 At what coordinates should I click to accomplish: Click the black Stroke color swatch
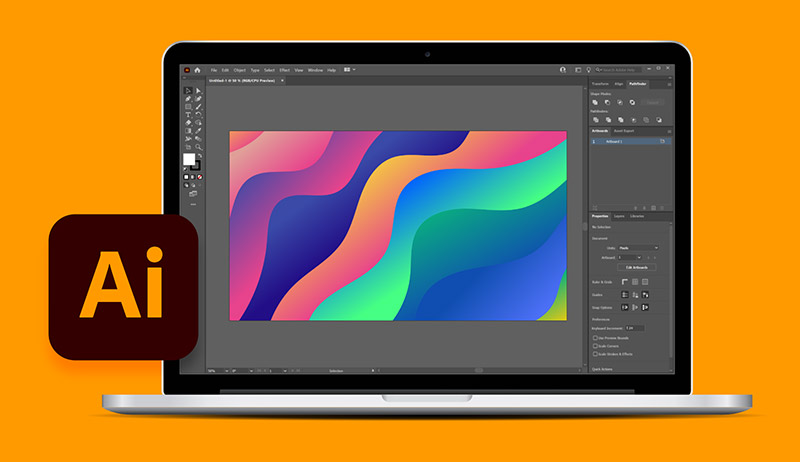[x=196, y=166]
